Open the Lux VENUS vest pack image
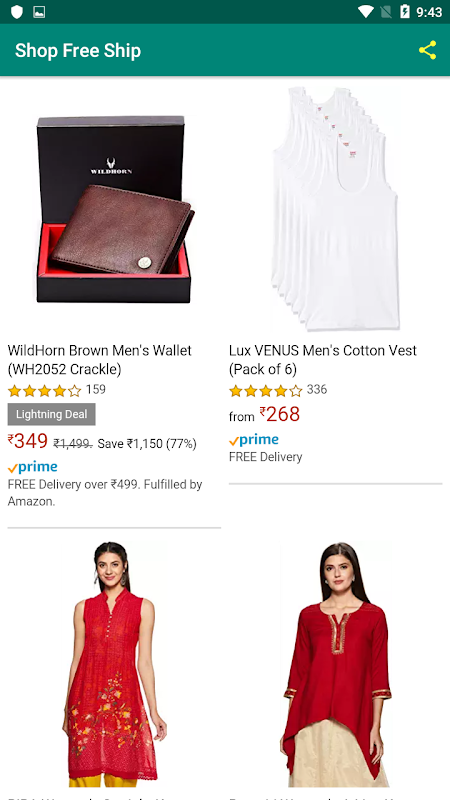This screenshot has height=800, width=450. click(336, 209)
